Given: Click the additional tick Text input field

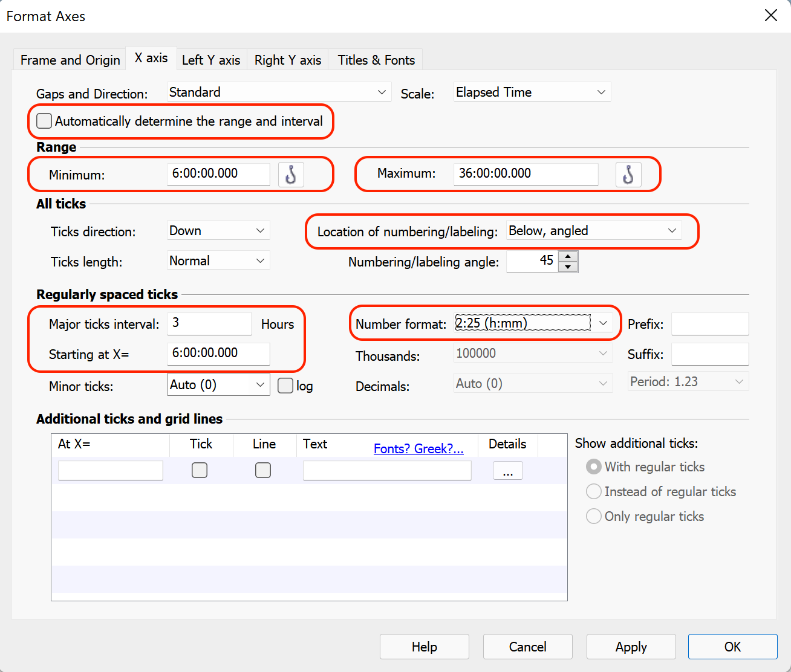Looking at the screenshot, I should click(x=387, y=470).
